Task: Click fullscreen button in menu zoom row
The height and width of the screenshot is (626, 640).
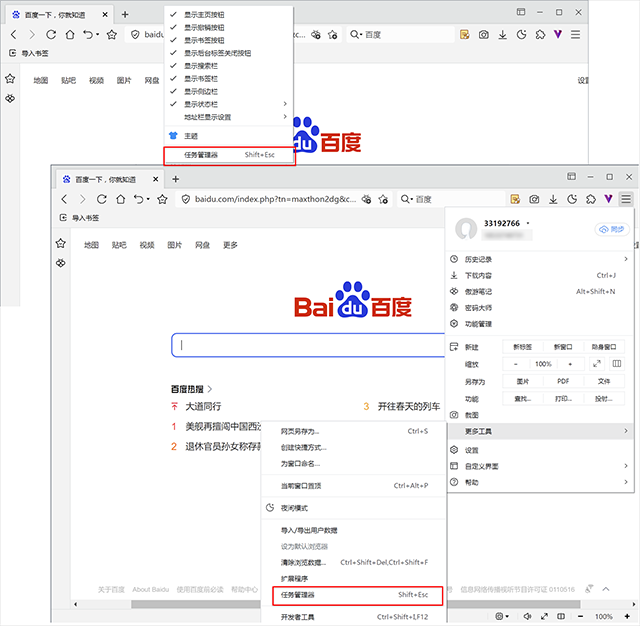Action: [x=596, y=364]
